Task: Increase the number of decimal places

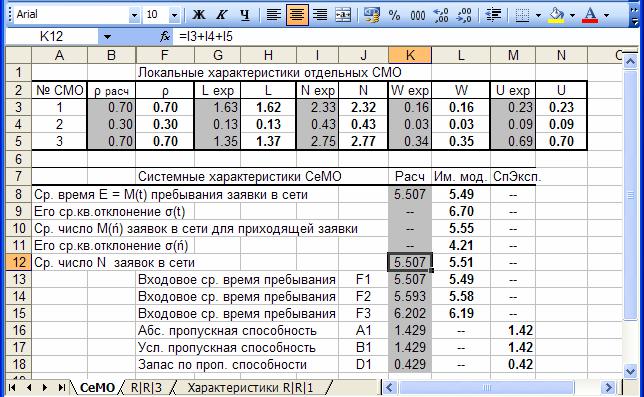Action: click(441, 15)
